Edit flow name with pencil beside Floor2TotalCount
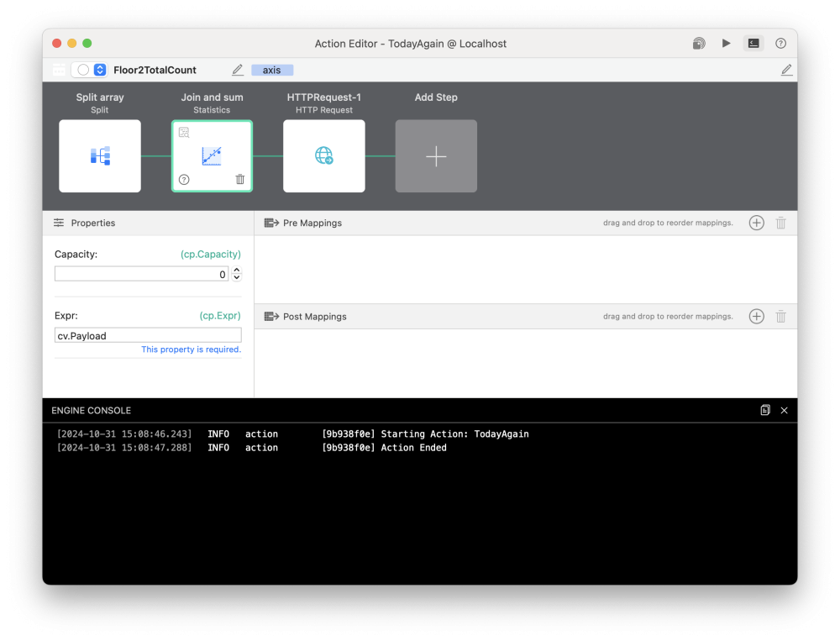 click(238, 70)
